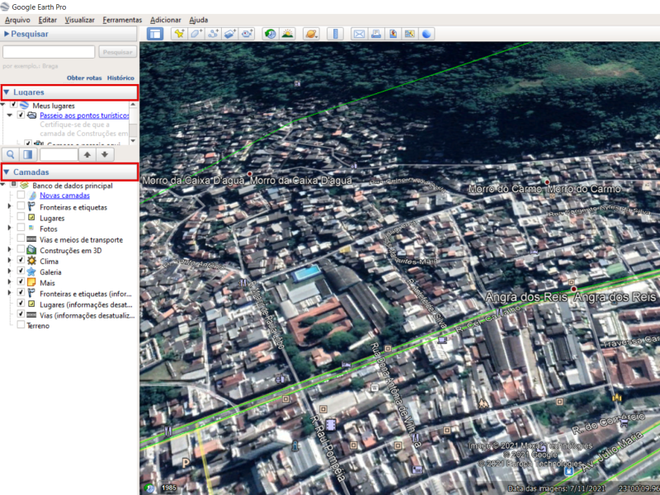Collapse the Lugares panel header

click(69, 92)
